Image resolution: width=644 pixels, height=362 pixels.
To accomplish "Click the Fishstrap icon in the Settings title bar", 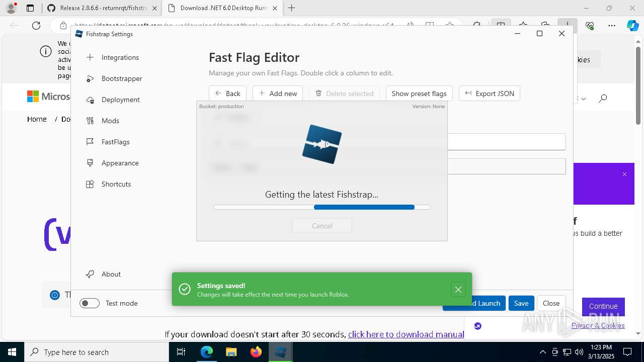I will point(78,34).
